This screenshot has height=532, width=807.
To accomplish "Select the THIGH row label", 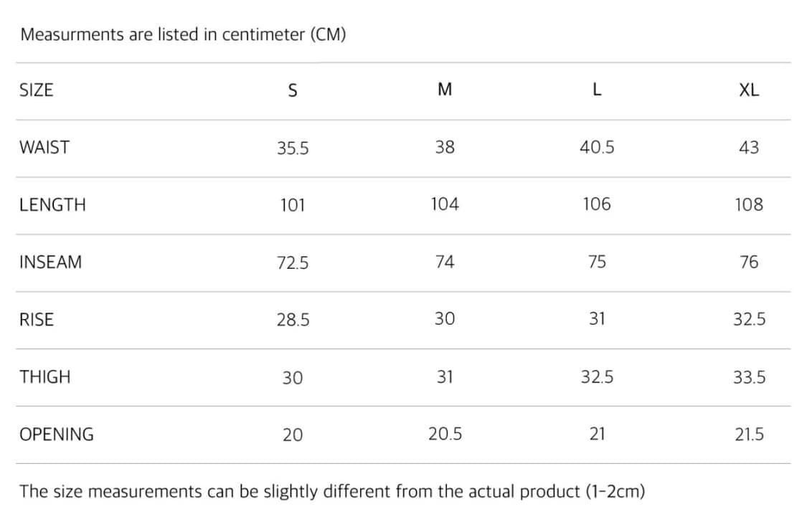I will [45, 377].
